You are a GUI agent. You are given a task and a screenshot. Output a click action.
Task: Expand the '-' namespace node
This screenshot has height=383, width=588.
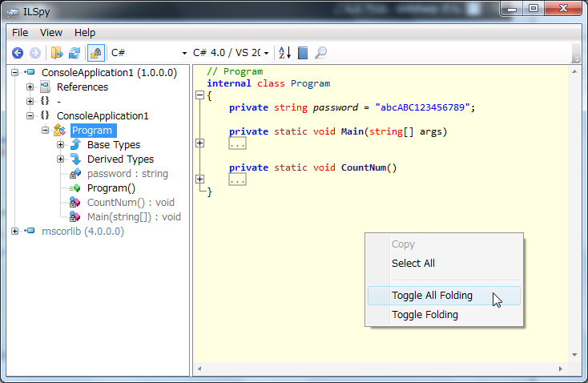(30, 101)
